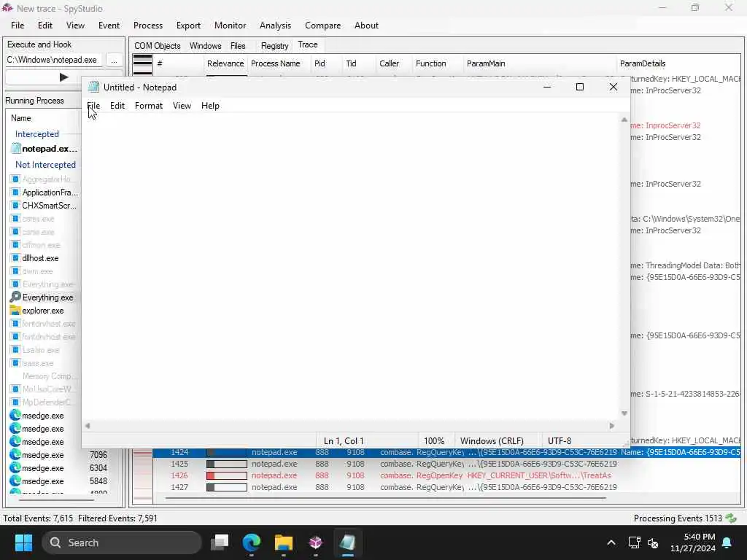Click the executable path input field

pos(53,60)
